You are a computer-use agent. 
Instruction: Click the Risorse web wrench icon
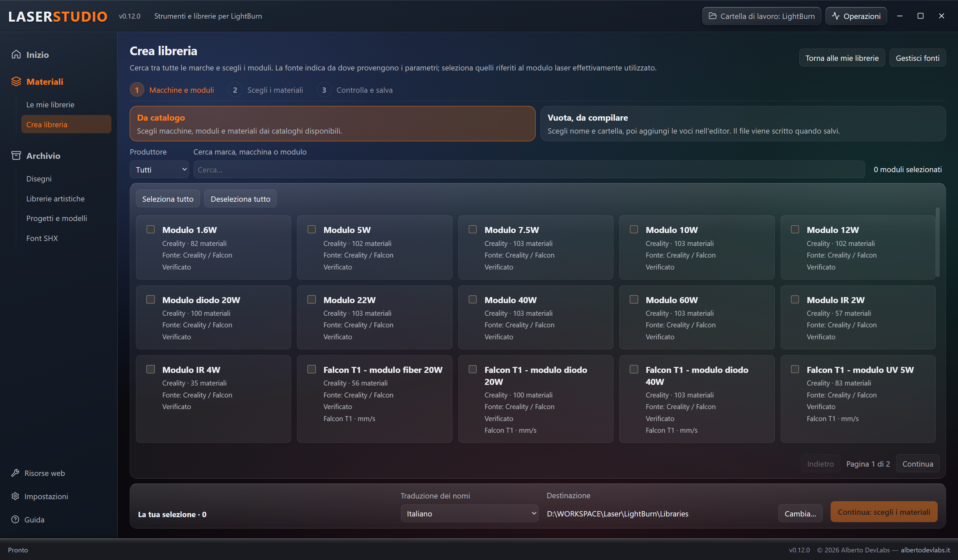point(15,473)
